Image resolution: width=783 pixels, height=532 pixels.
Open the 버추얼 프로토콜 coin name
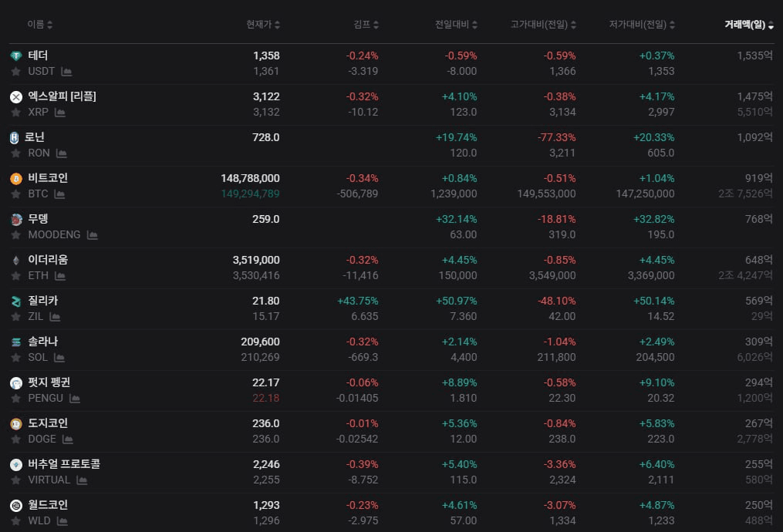pos(64,465)
